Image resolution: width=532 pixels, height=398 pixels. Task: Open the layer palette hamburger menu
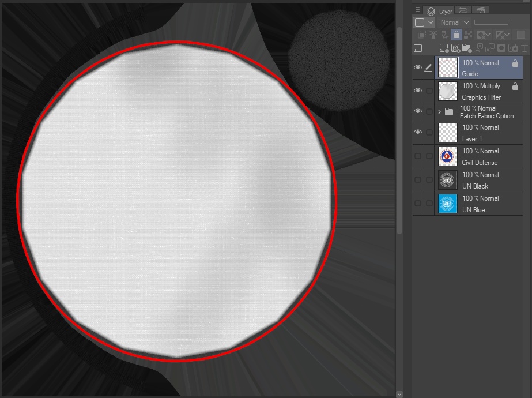(417, 9)
